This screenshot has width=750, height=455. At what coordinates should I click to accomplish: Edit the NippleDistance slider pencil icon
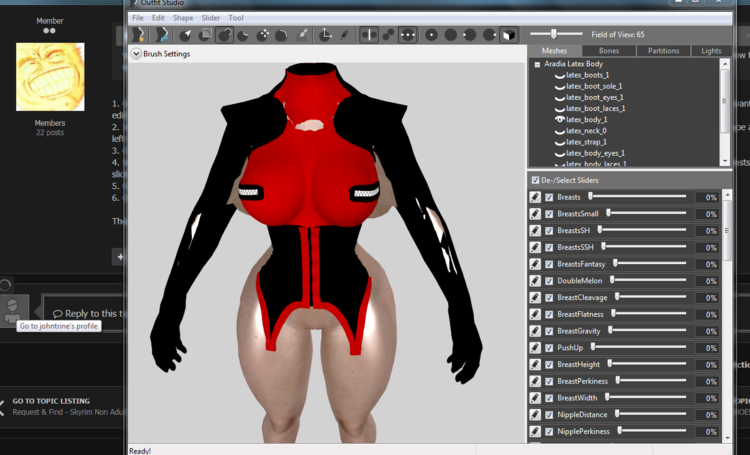pos(535,415)
